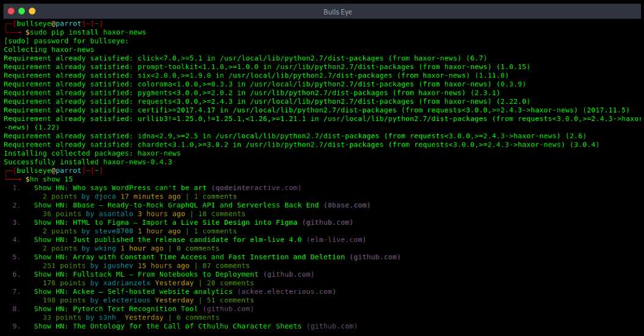Click '17 minutes ago' timestamp

(151, 196)
